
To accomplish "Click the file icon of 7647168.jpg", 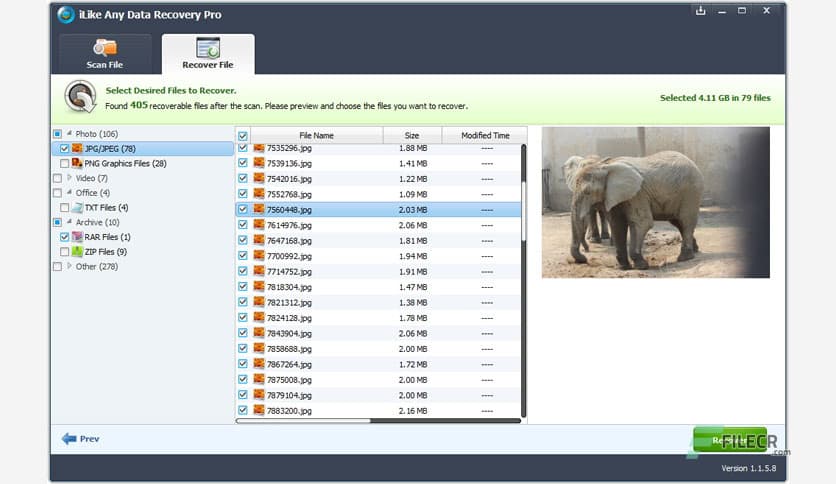I will point(259,240).
